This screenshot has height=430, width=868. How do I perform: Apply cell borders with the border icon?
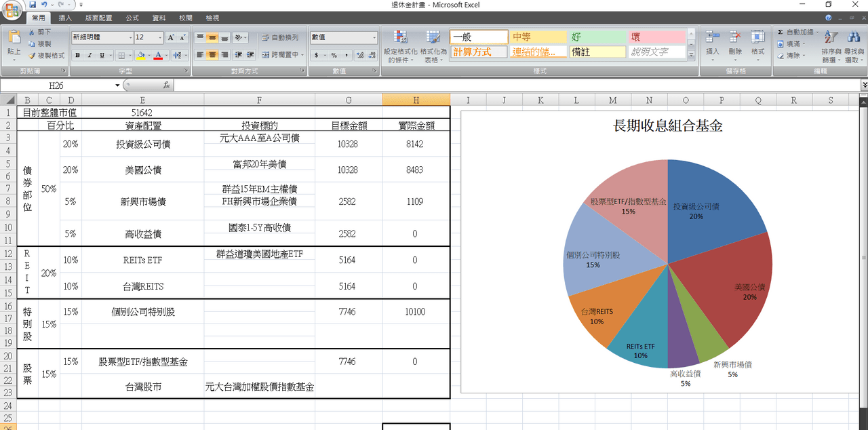pyautogui.click(x=121, y=56)
